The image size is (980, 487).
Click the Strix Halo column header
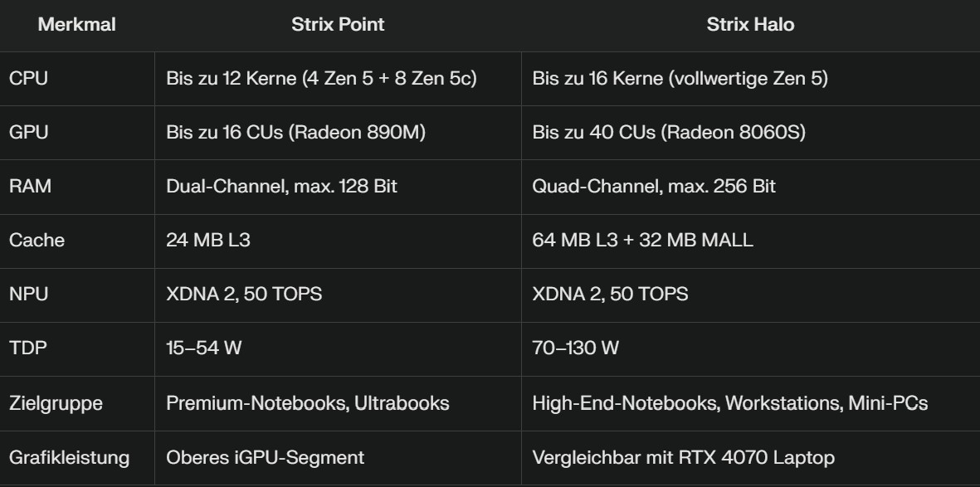pyautogui.click(x=750, y=25)
